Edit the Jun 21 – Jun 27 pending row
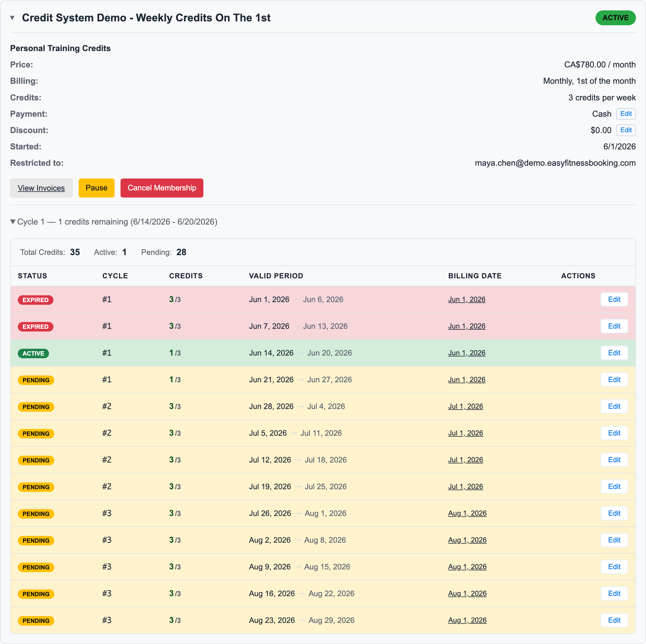This screenshot has height=644, width=646. (x=614, y=380)
